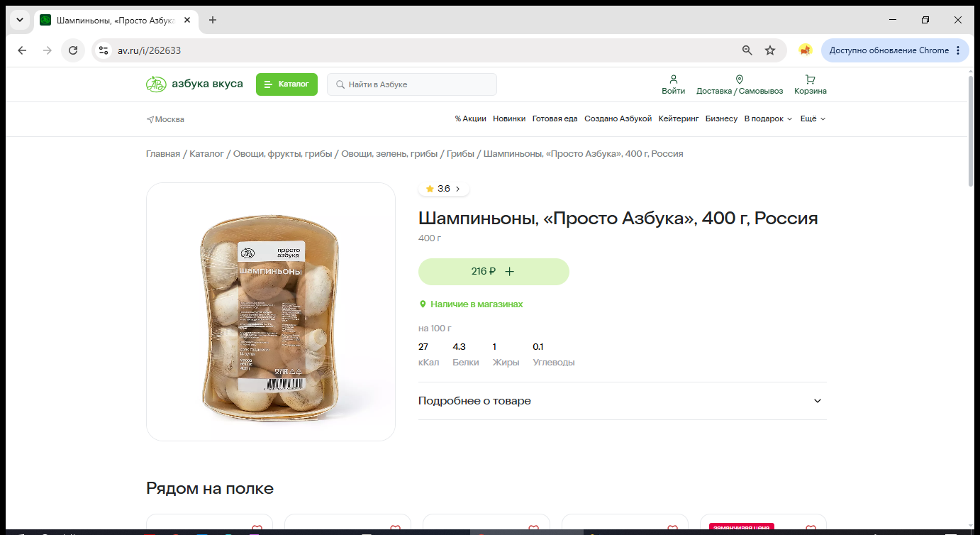This screenshot has width=980, height=535.
Task: Close the Шампиньоны browser tab
Action: [x=187, y=20]
